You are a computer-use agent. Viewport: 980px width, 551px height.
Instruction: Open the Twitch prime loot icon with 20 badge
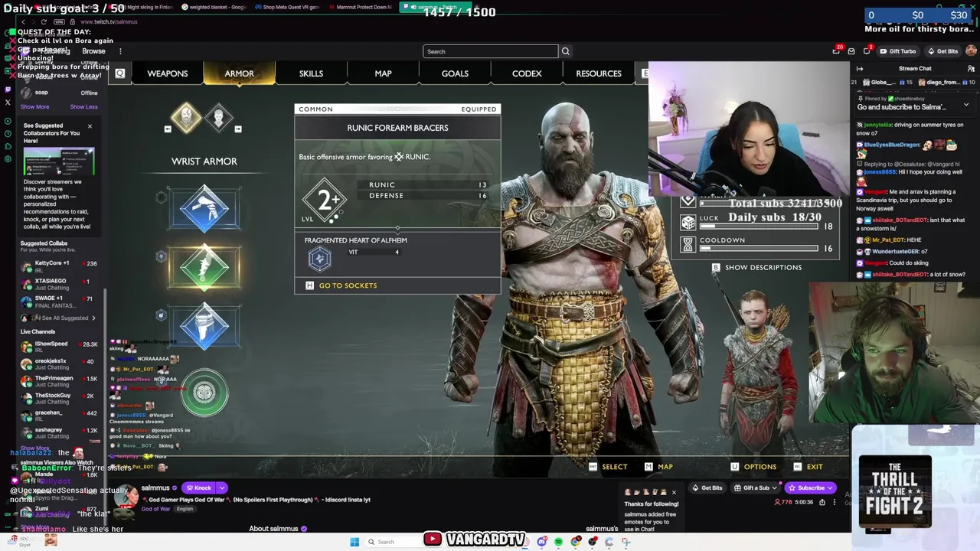tap(836, 51)
